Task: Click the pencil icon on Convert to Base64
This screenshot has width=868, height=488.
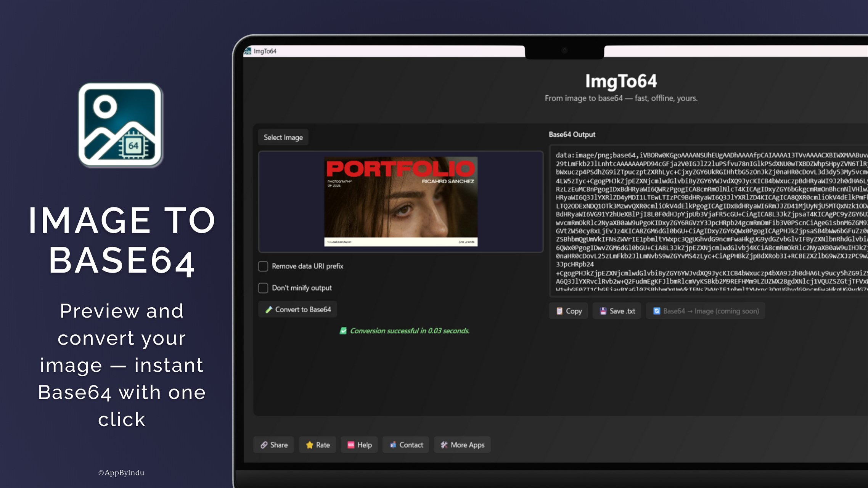Action: [269, 310]
